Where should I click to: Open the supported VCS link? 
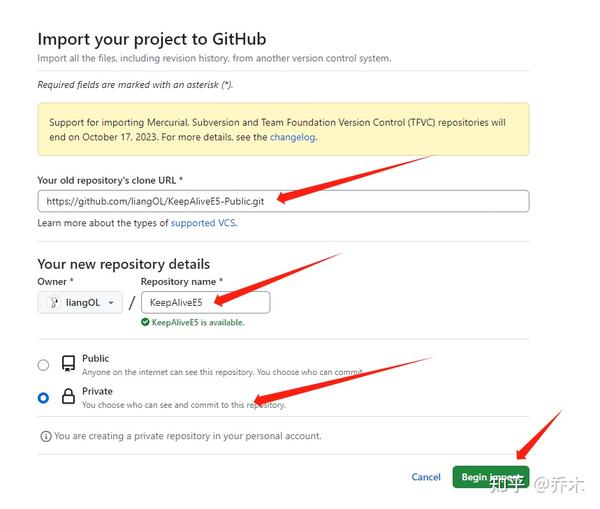tap(203, 223)
